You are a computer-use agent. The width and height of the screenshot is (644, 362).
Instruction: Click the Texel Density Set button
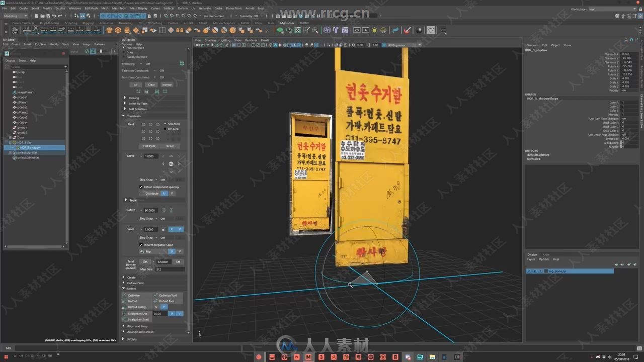178,261
